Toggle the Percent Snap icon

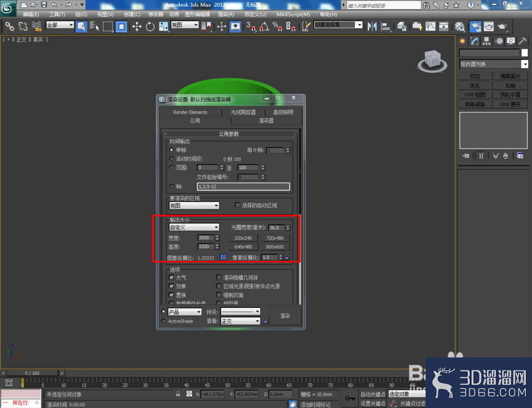278,27
